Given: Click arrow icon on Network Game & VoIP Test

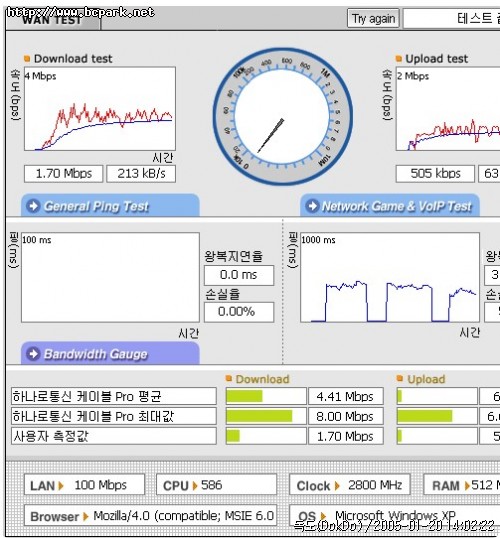Looking at the screenshot, I should 312,206.
